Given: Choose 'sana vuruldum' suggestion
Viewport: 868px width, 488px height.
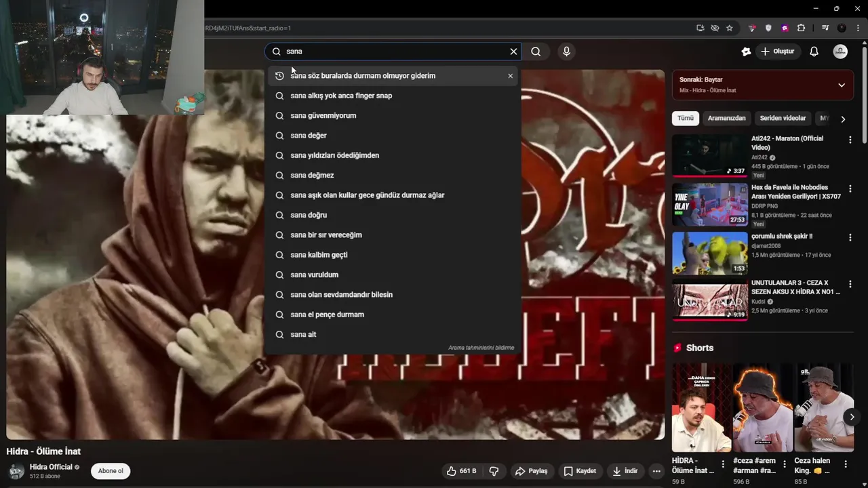Looking at the screenshot, I should [x=393, y=274].
